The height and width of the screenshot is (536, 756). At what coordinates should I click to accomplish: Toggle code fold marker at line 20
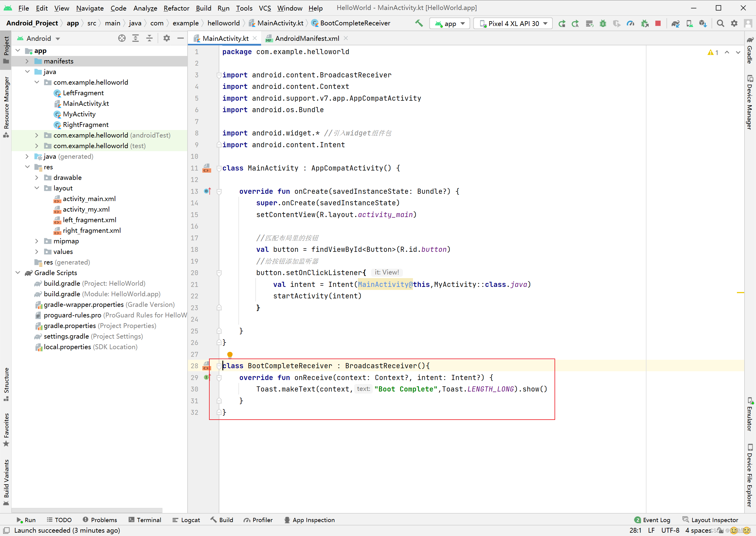[x=219, y=273]
